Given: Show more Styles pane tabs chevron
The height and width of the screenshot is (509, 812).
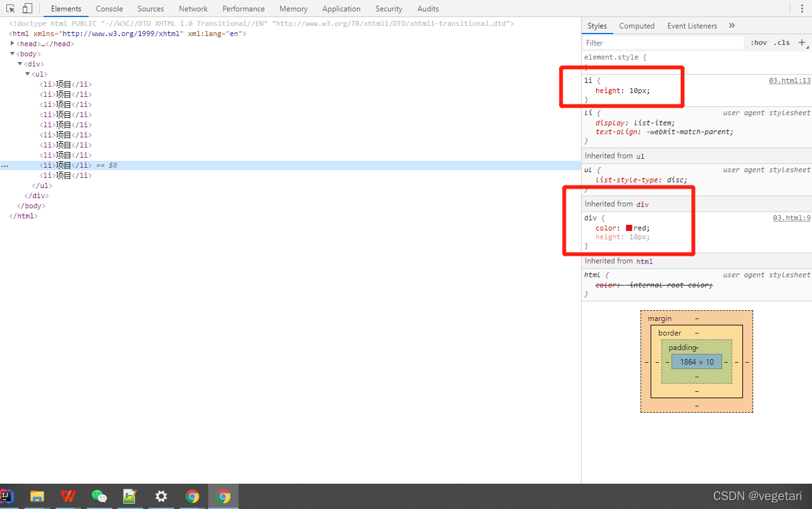Looking at the screenshot, I should [x=732, y=26].
